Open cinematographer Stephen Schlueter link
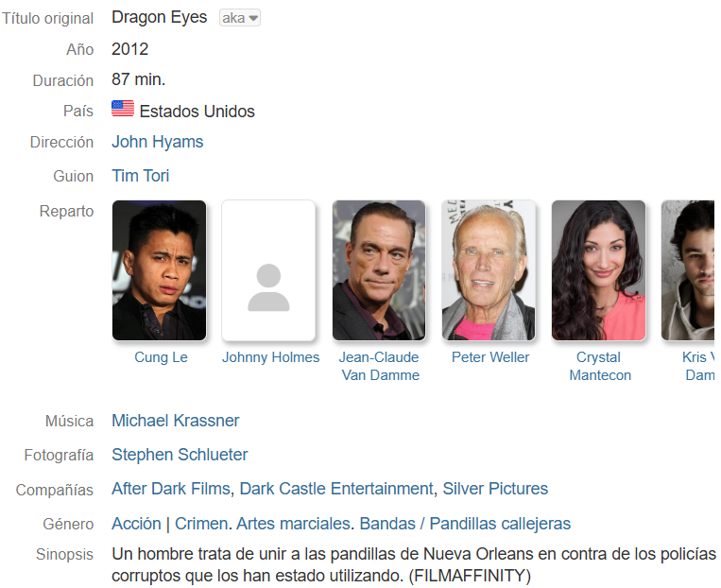 180,455
